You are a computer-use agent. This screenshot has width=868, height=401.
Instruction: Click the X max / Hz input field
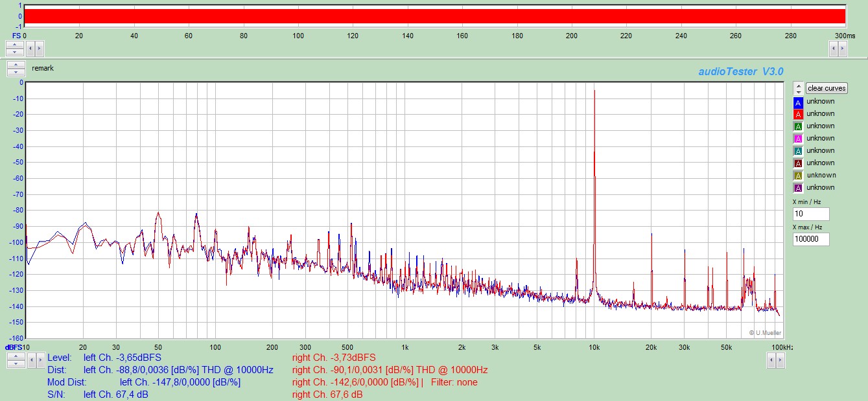(x=810, y=239)
